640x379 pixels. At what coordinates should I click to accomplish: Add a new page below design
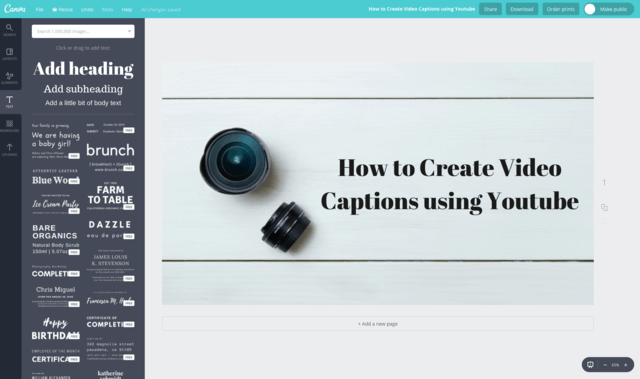tap(378, 324)
